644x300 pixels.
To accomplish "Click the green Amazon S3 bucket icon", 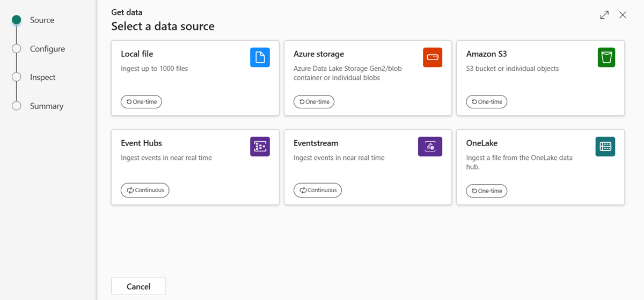I will tap(606, 57).
